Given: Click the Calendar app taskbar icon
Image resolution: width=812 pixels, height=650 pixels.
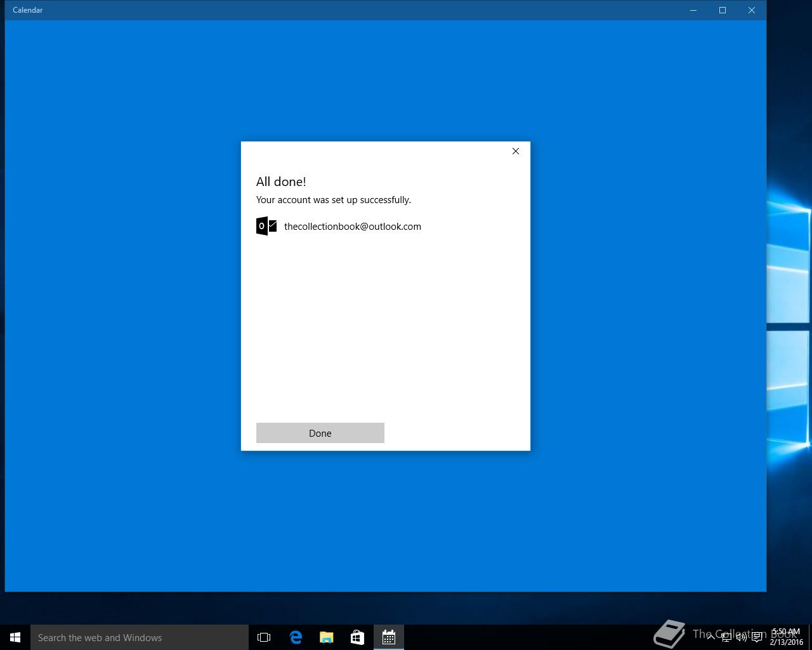Looking at the screenshot, I should tap(389, 637).
